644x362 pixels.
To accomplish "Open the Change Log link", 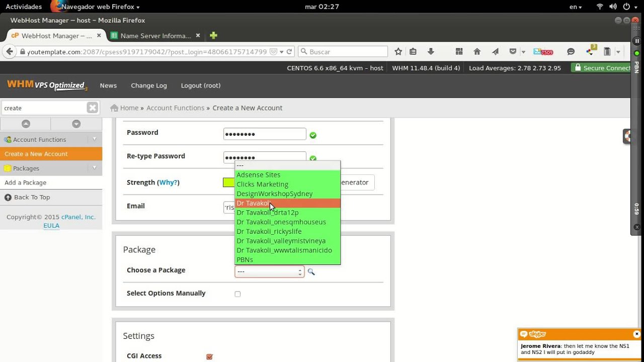I will pos(149,85).
